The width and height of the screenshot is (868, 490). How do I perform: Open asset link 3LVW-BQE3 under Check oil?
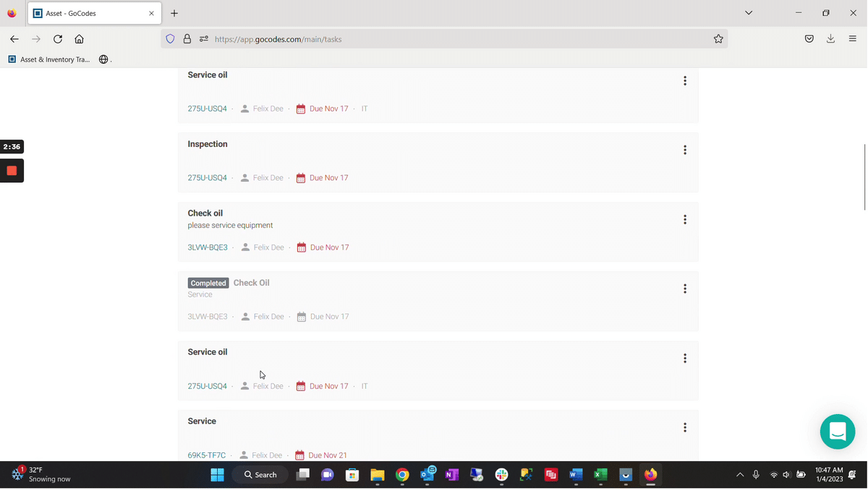[208, 248]
